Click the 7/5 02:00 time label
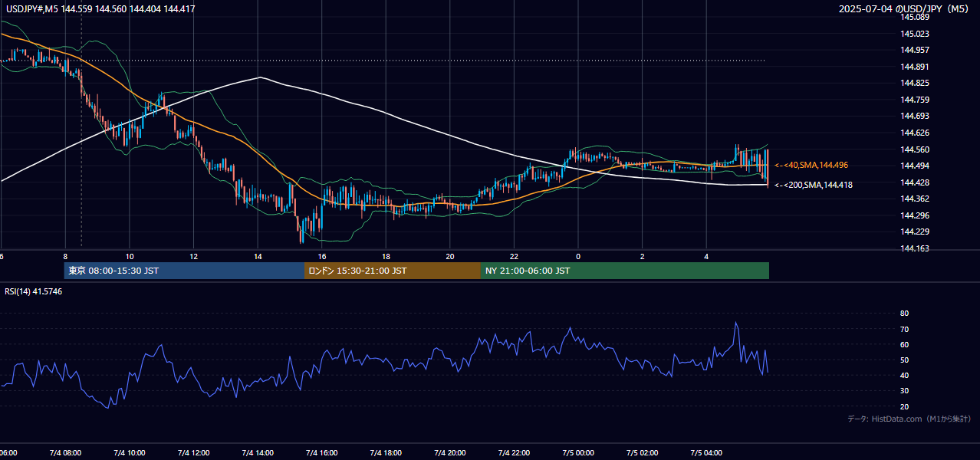The image size is (980, 460). pos(643,453)
